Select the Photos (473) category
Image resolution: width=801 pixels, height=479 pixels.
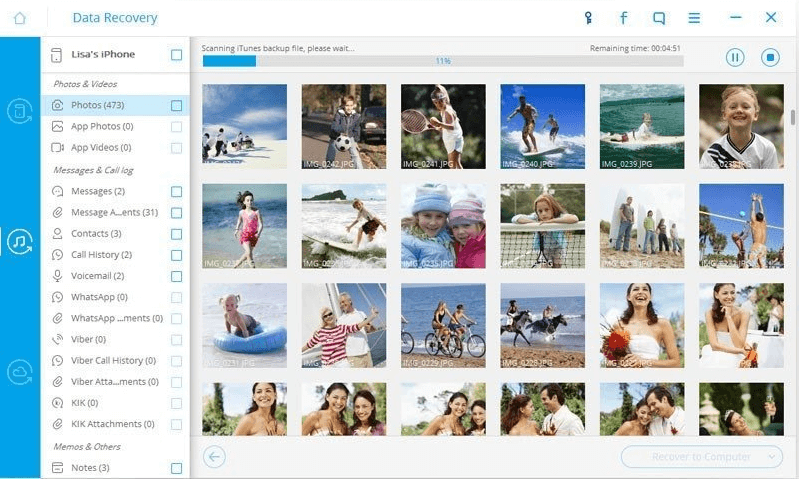(x=115, y=105)
